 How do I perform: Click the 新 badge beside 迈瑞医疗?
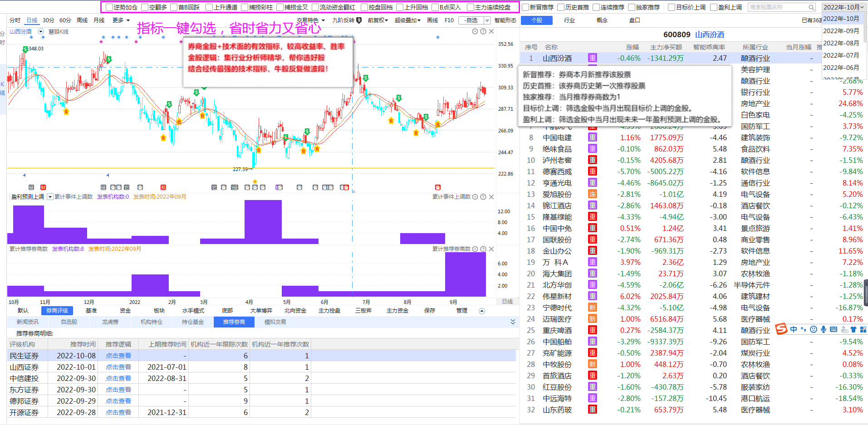(593, 319)
